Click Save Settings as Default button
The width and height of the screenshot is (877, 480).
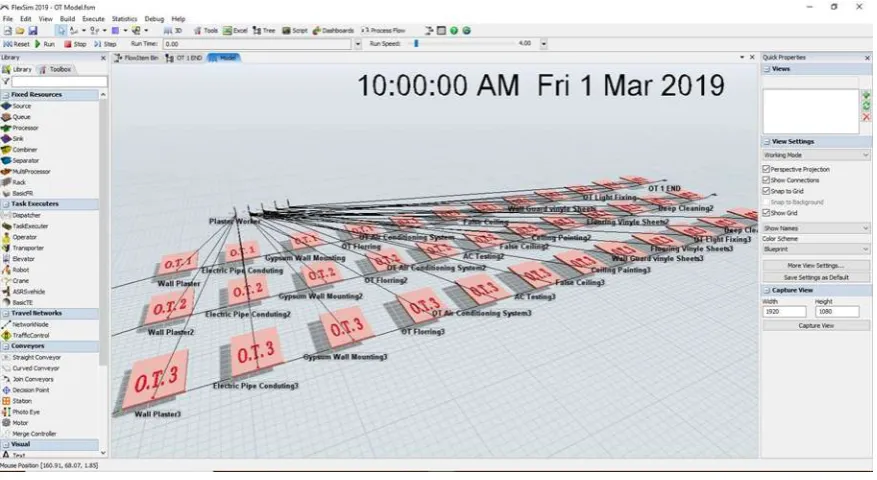pyautogui.click(x=816, y=278)
